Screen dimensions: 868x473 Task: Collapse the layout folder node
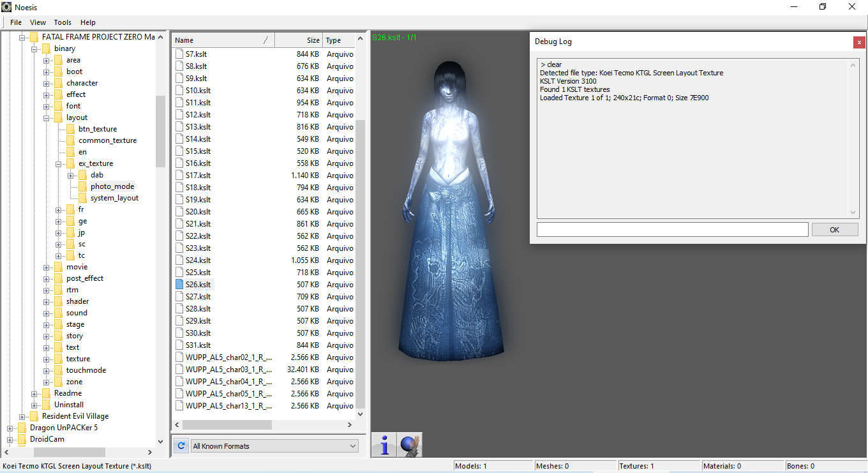[x=47, y=117]
